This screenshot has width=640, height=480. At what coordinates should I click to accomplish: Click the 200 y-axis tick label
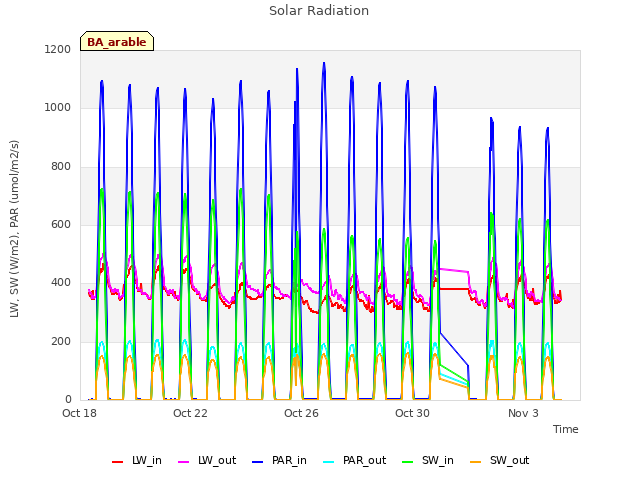61,342
